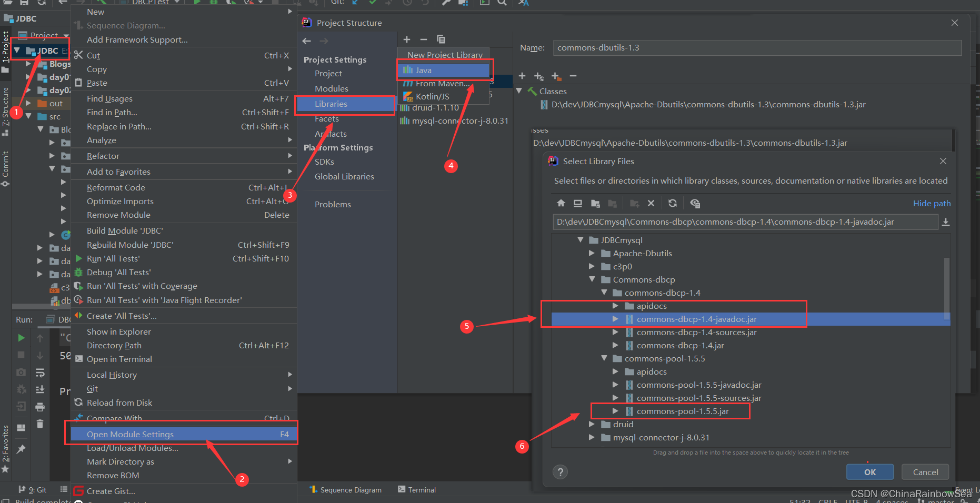Click OK in Select Library Files dialog
This screenshot has width=980, height=503.
pyautogui.click(x=870, y=472)
